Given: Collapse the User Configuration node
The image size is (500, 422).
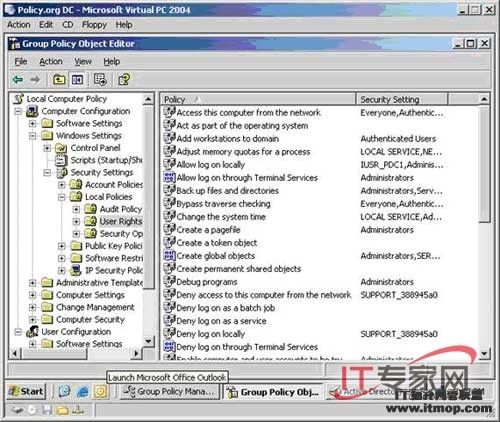Looking at the screenshot, I should coord(18,332).
